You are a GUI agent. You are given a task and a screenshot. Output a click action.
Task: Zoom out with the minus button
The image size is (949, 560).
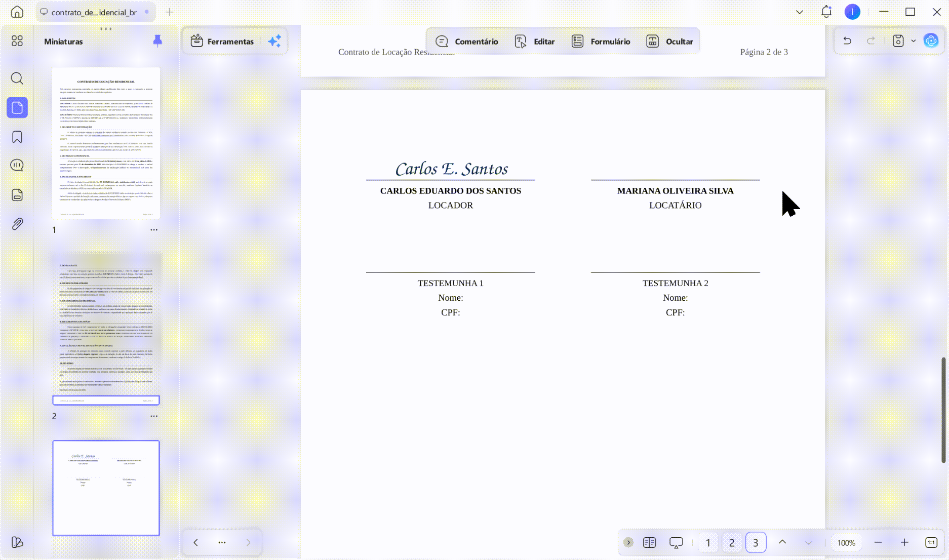(x=878, y=542)
